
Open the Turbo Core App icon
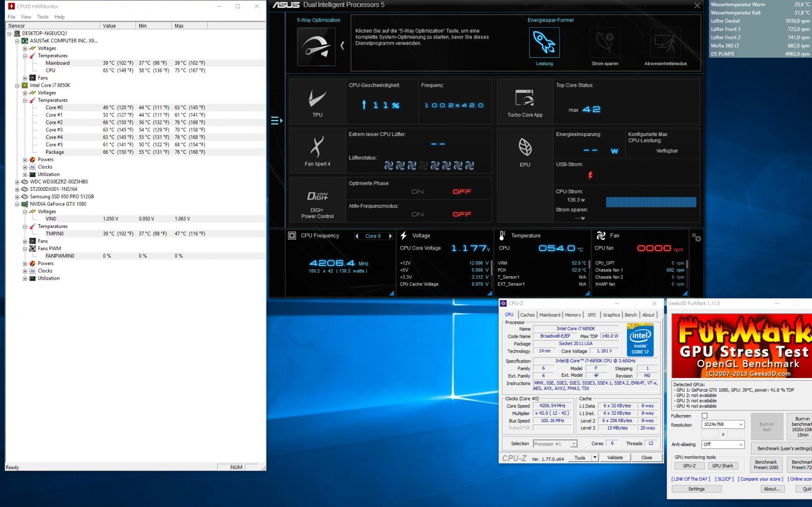point(524,98)
